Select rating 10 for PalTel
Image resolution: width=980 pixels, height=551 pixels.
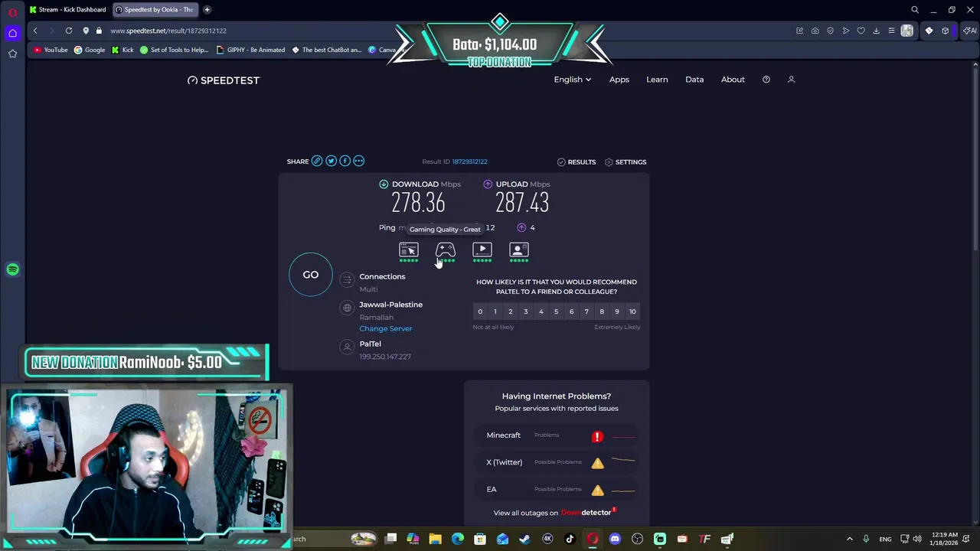point(632,311)
